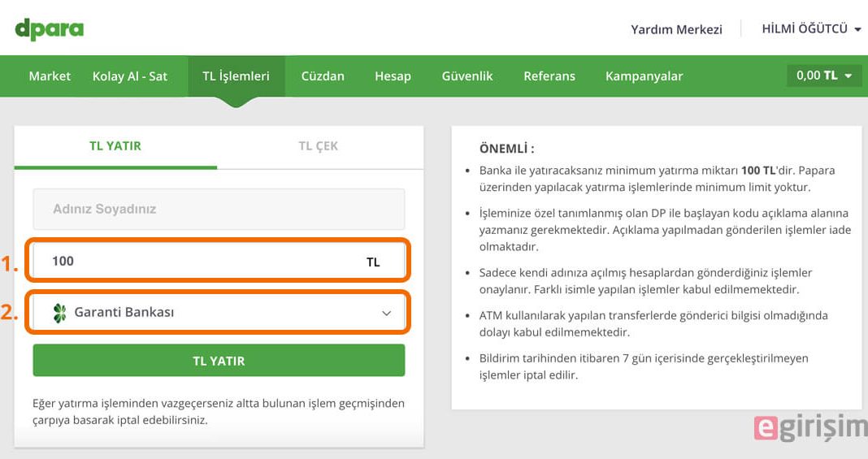Expand the 0,00 TL balance dropdown
Screen dimensions: 868x459
click(x=824, y=76)
